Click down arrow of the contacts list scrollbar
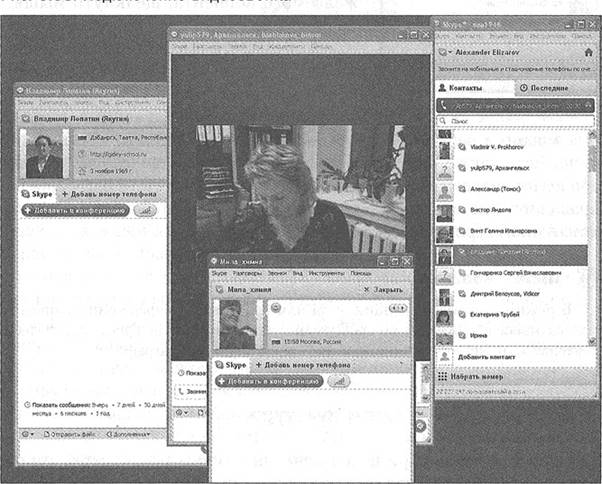Image resolution: width=602 pixels, height=484 pixels. click(592, 341)
